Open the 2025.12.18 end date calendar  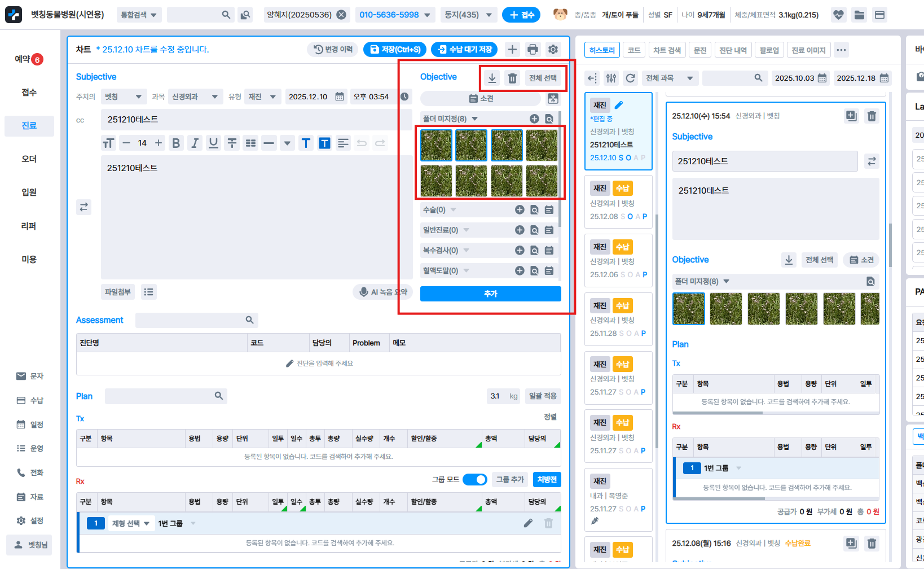pyautogui.click(x=884, y=78)
